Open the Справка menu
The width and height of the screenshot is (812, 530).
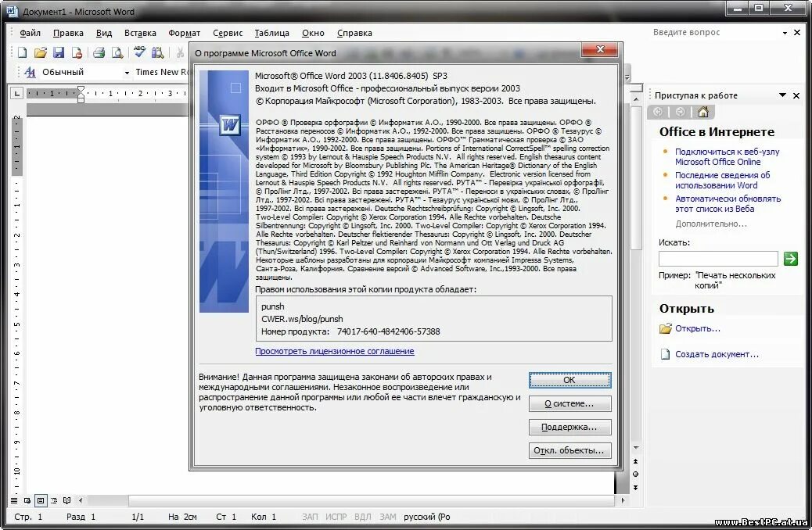pyautogui.click(x=354, y=33)
